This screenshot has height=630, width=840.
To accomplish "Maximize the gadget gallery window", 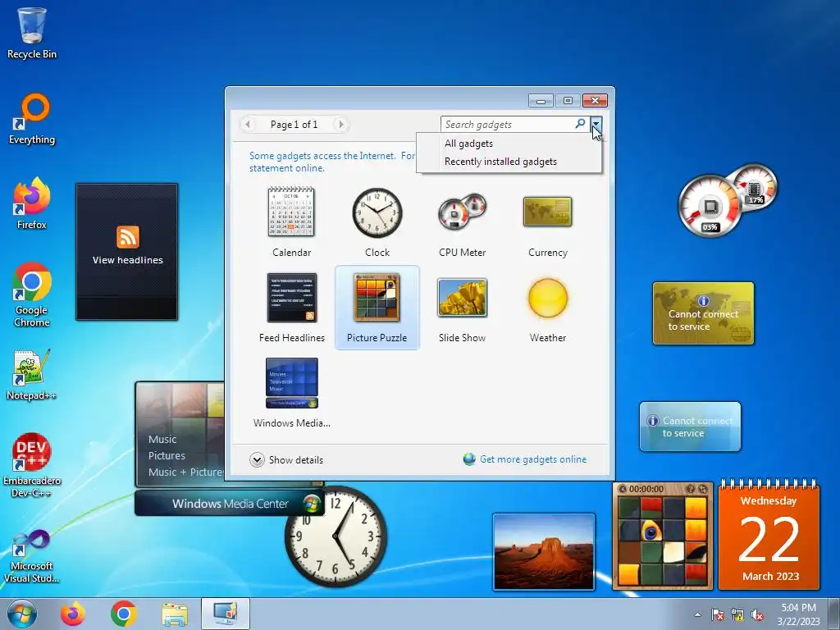I will (568, 101).
